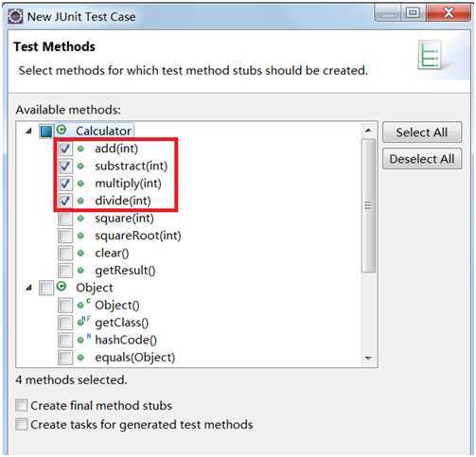
Task: Click the Select All button
Action: click(422, 132)
